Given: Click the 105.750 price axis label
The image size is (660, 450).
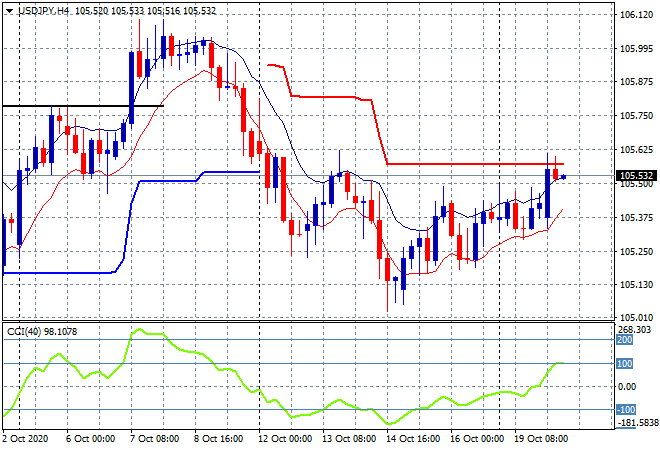Looking at the screenshot, I should tap(639, 116).
